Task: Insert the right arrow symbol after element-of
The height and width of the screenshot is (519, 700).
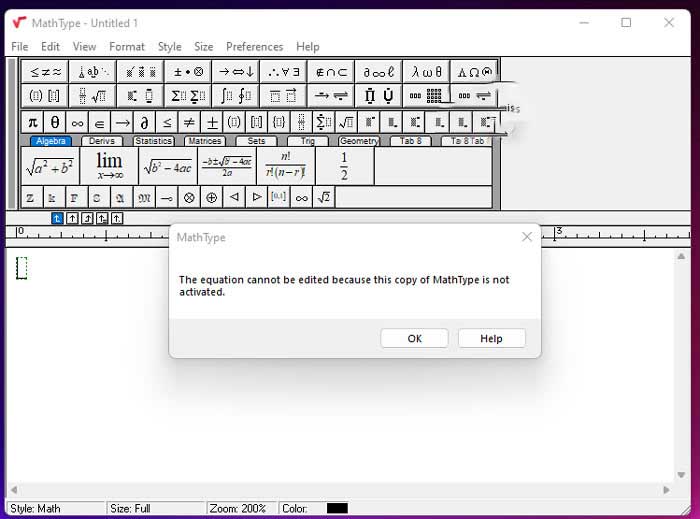Action: click(122, 122)
